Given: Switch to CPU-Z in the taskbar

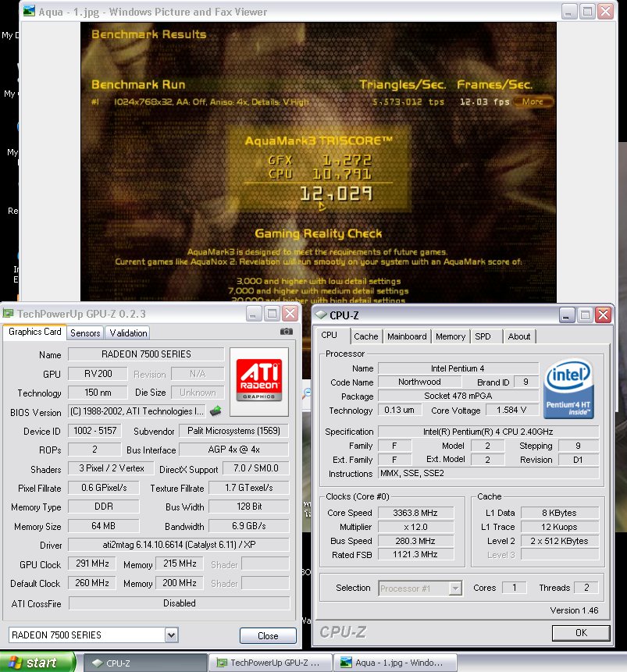Looking at the screenshot, I should [x=145, y=663].
